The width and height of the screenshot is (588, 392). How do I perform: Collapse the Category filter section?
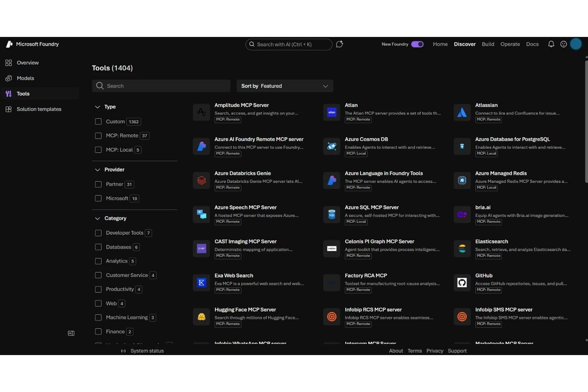pos(97,218)
